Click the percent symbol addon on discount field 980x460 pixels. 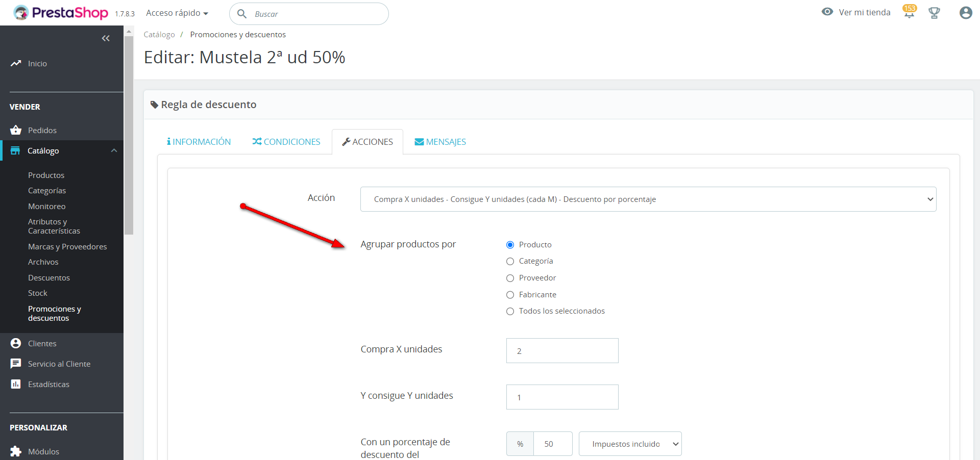[520, 444]
